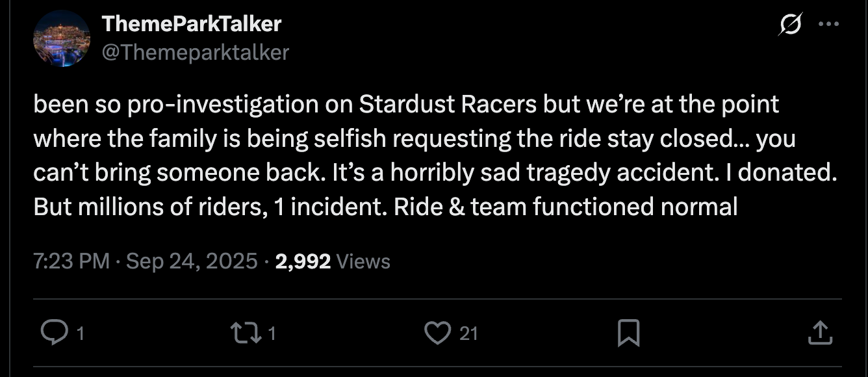The width and height of the screenshot is (868, 377).
Task: Click the reply count number 1
Action: (81, 334)
